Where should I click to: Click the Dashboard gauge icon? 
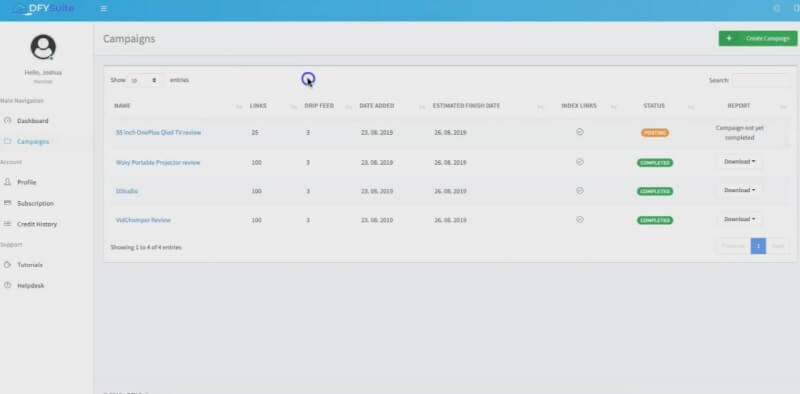click(x=7, y=121)
